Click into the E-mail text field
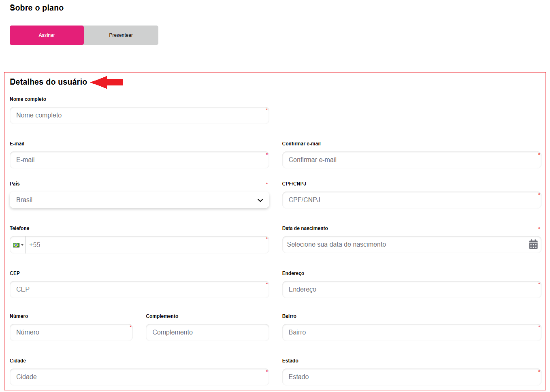The height and width of the screenshot is (392, 550). coord(139,160)
